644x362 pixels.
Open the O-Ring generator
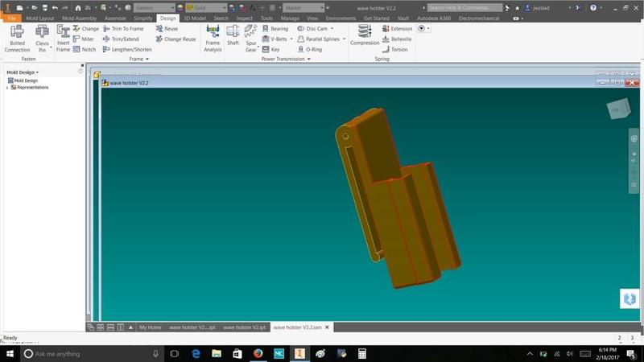[310, 49]
